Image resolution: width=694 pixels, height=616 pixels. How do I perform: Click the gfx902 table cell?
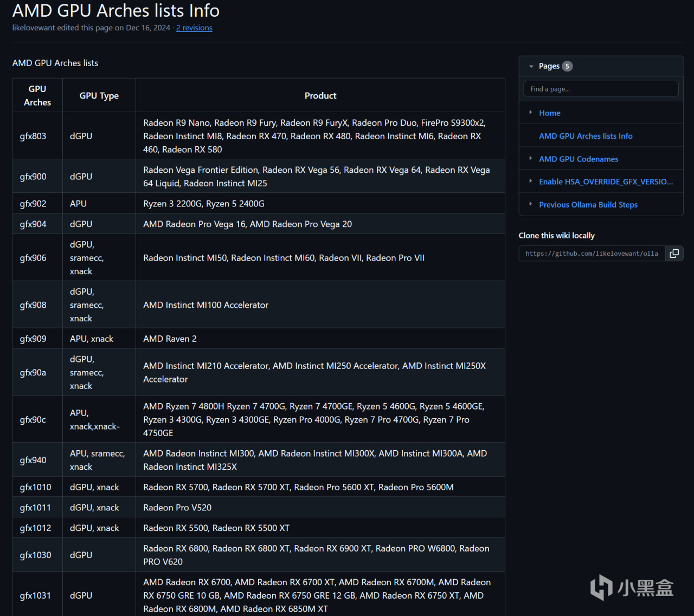tap(37, 204)
